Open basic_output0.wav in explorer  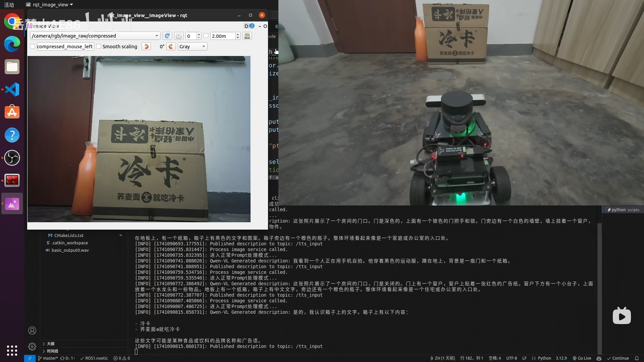click(x=70, y=250)
